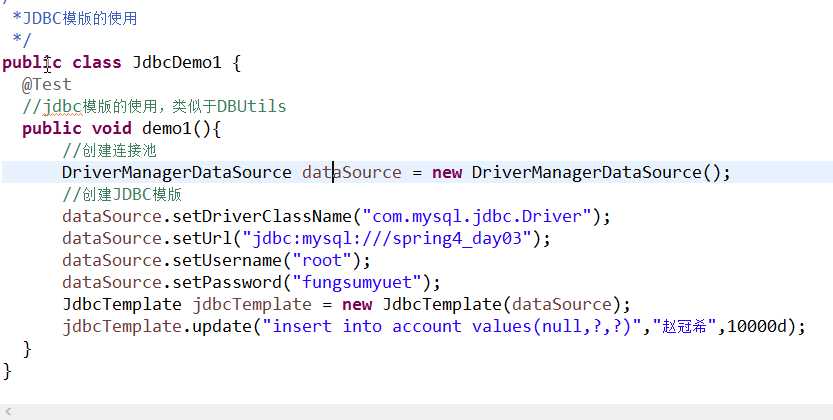833x420 pixels.
Task: Click the "new" keyword on DriverManagerDataSource line
Action: [x=447, y=173]
